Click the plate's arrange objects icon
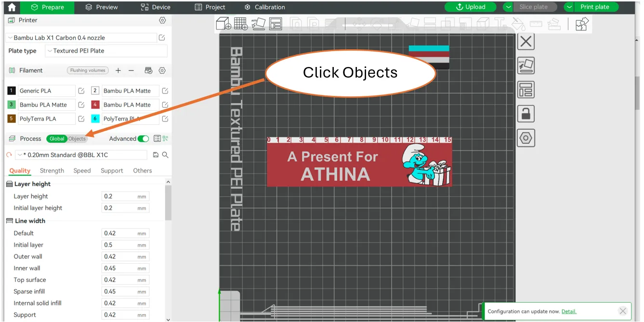Screen dimensions: 644x322 pyautogui.click(x=526, y=90)
